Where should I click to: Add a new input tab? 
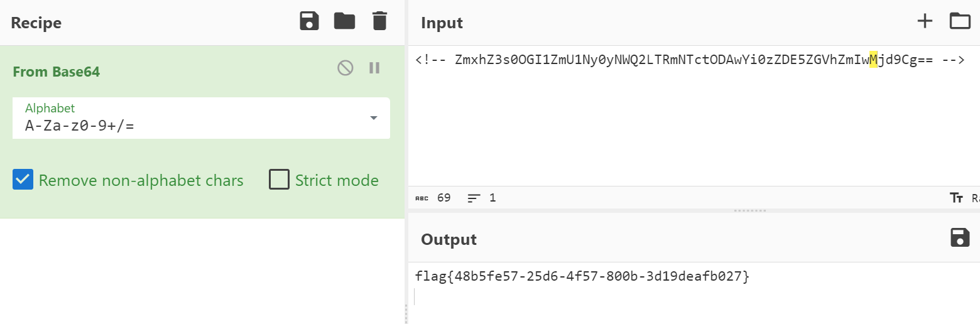point(925,21)
